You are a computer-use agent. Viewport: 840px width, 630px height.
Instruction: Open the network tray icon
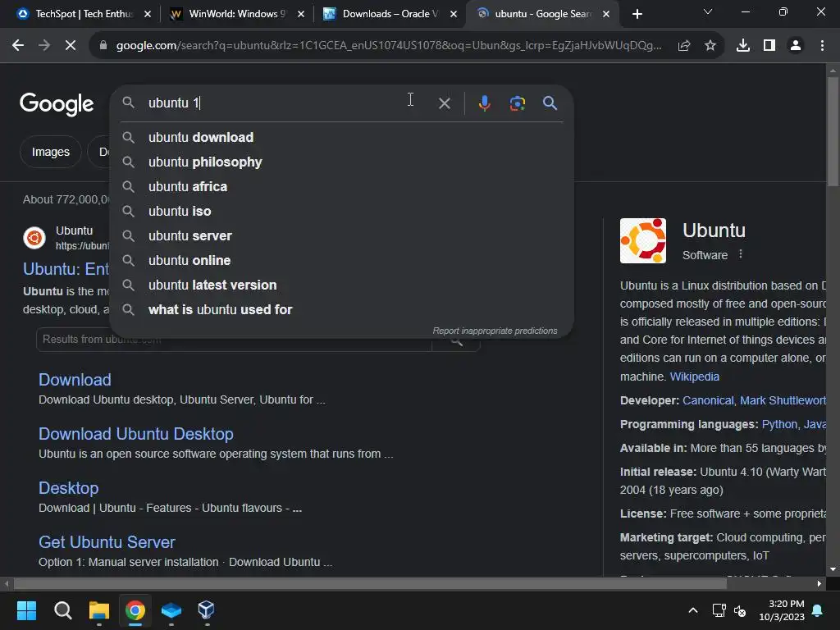pyautogui.click(x=719, y=610)
